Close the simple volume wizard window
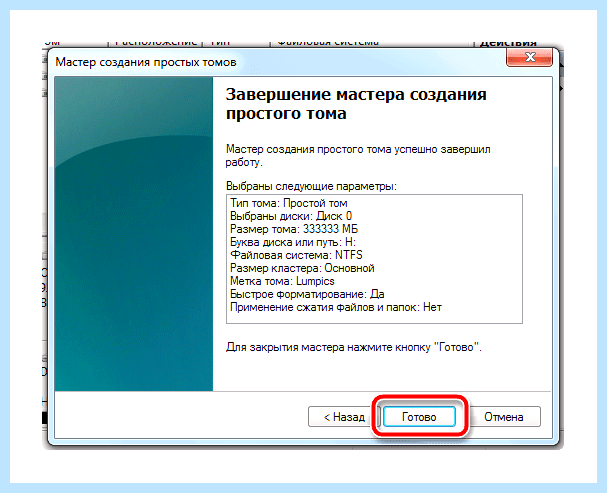This screenshot has width=607, height=493. tap(530, 57)
